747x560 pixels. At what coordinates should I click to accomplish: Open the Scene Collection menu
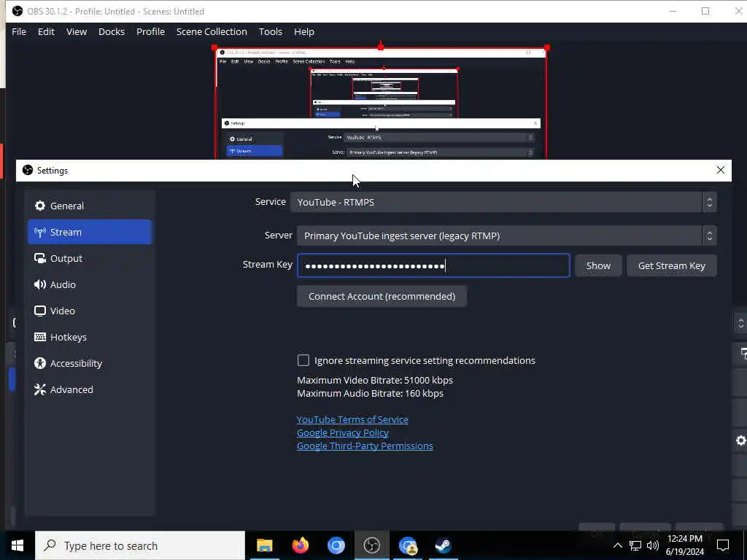click(x=212, y=31)
